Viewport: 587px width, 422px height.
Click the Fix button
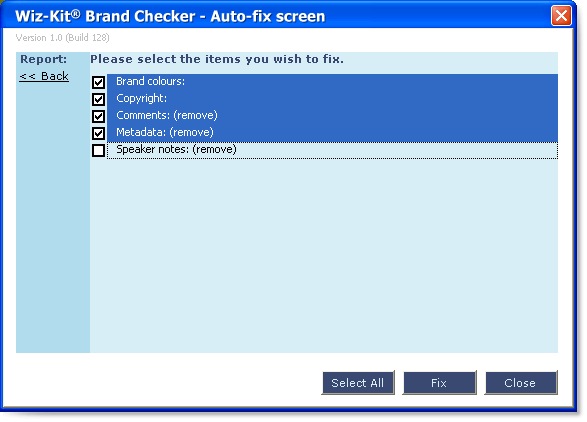pos(440,383)
